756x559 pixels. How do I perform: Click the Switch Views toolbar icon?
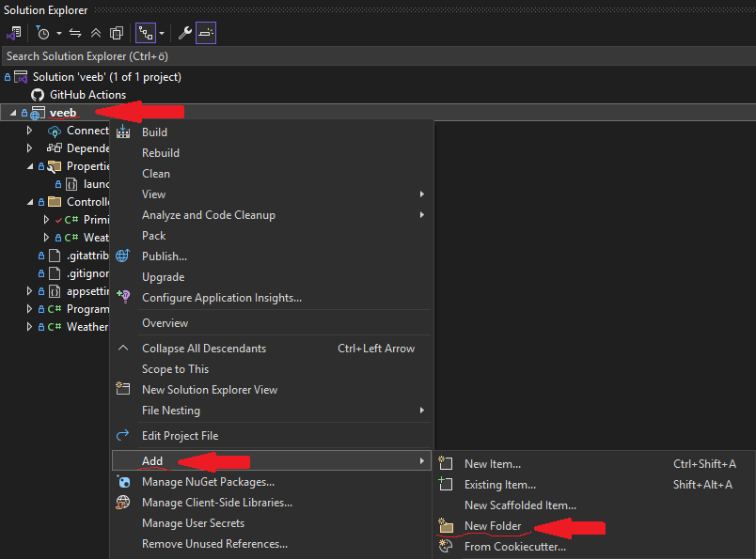(13, 33)
